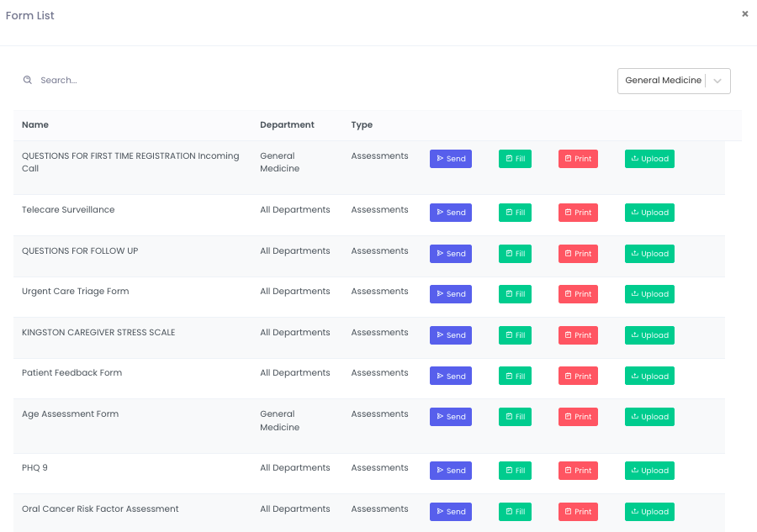Image resolution: width=757 pixels, height=532 pixels.
Task: Fill the Urgent Care Triage Form
Action: [x=515, y=294]
